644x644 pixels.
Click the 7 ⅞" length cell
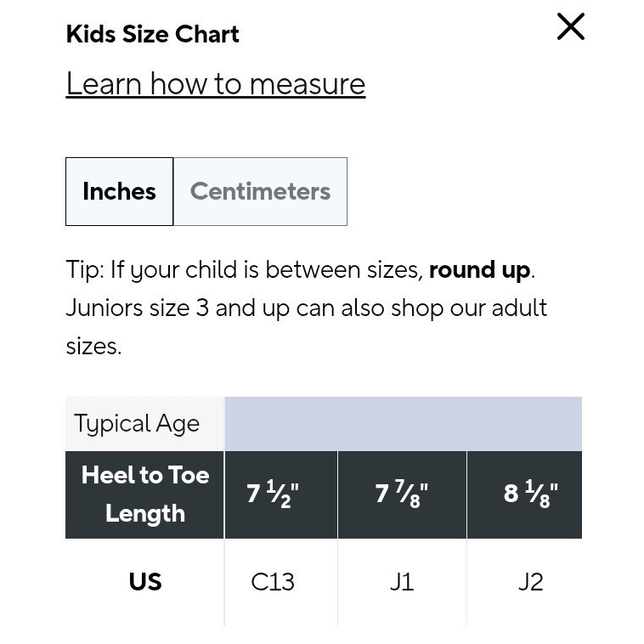point(402,494)
